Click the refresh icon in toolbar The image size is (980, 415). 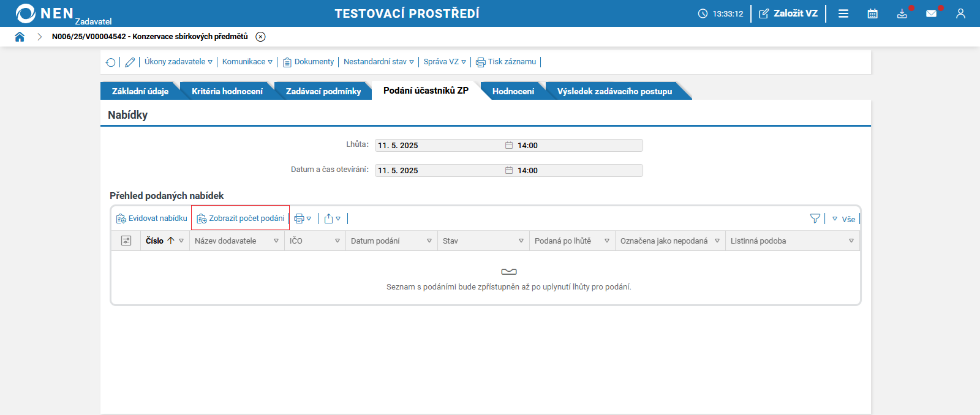point(111,62)
